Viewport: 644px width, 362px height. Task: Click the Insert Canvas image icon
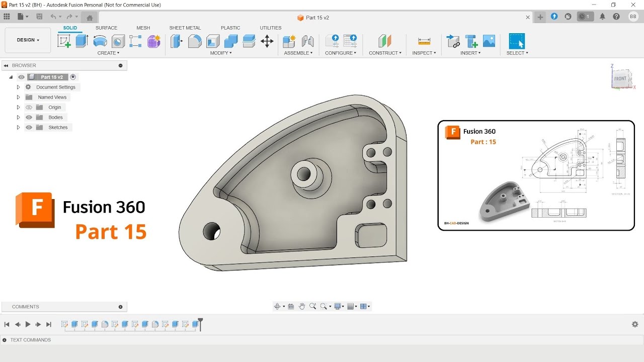coord(489,41)
